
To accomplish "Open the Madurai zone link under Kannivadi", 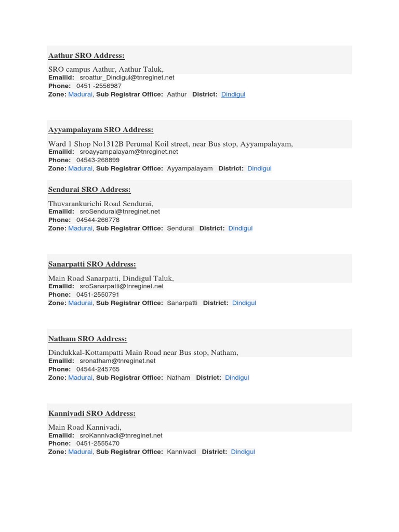I will tap(80, 452).
